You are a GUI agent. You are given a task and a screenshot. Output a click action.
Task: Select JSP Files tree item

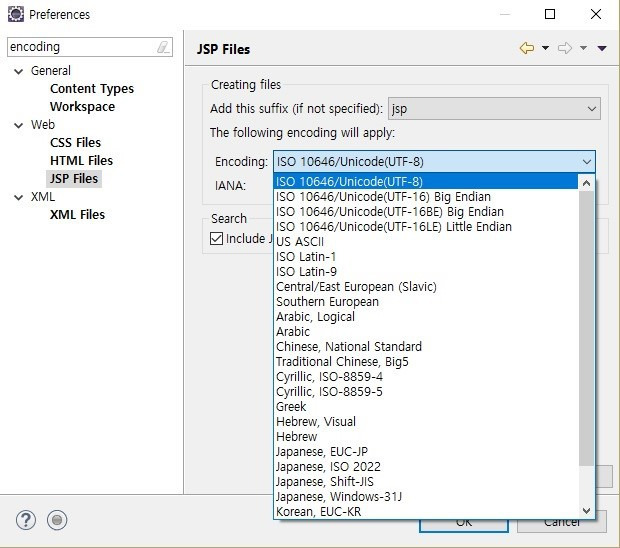74,178
